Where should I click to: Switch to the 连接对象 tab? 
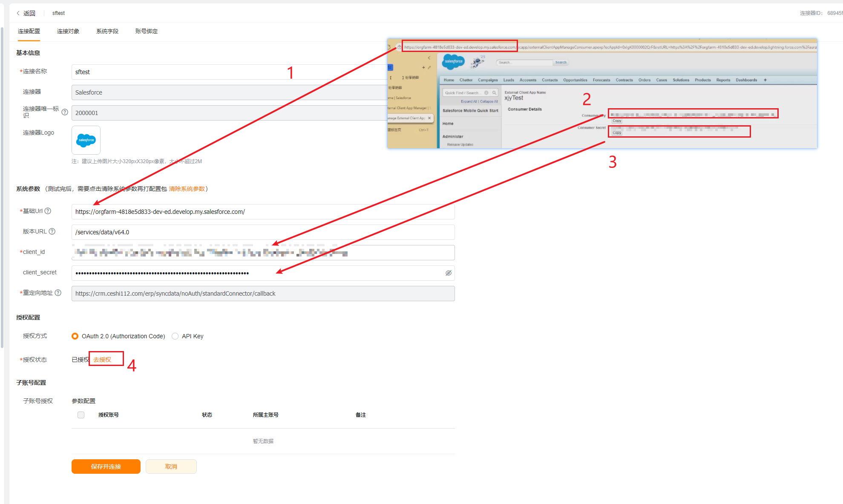68,31
